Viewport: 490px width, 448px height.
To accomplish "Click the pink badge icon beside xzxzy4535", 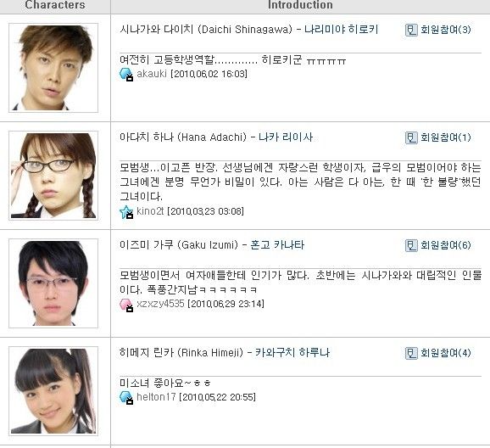I will click(126, 305).
